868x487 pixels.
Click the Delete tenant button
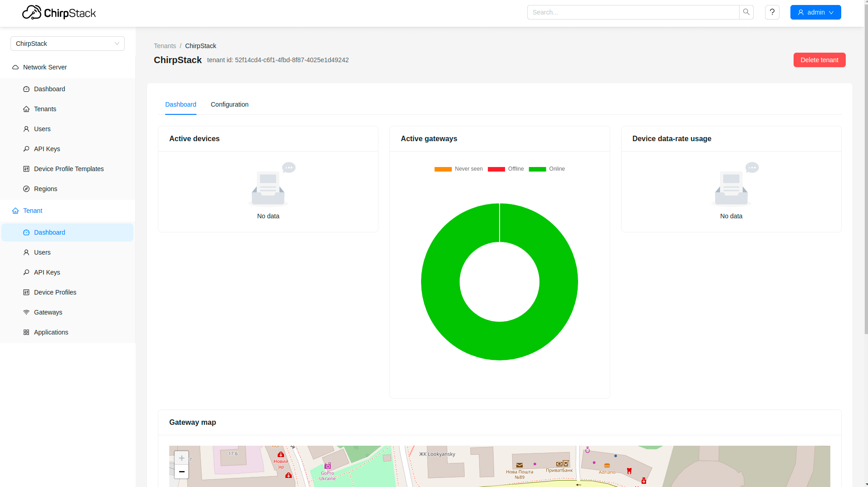coord(819,60)
